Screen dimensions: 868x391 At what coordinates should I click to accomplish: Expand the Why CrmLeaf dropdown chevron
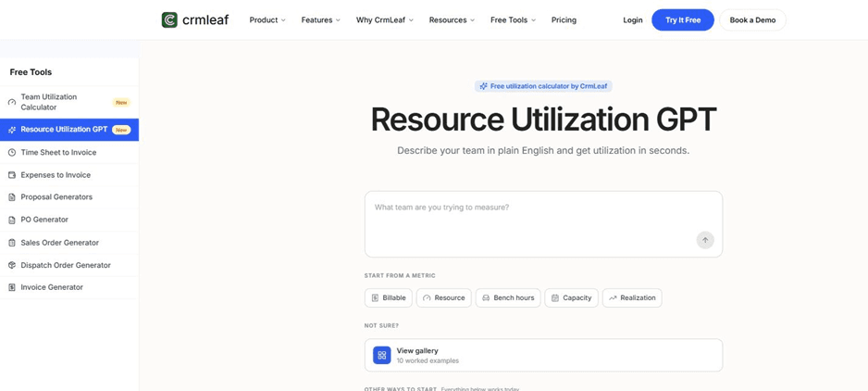(411, 20)
